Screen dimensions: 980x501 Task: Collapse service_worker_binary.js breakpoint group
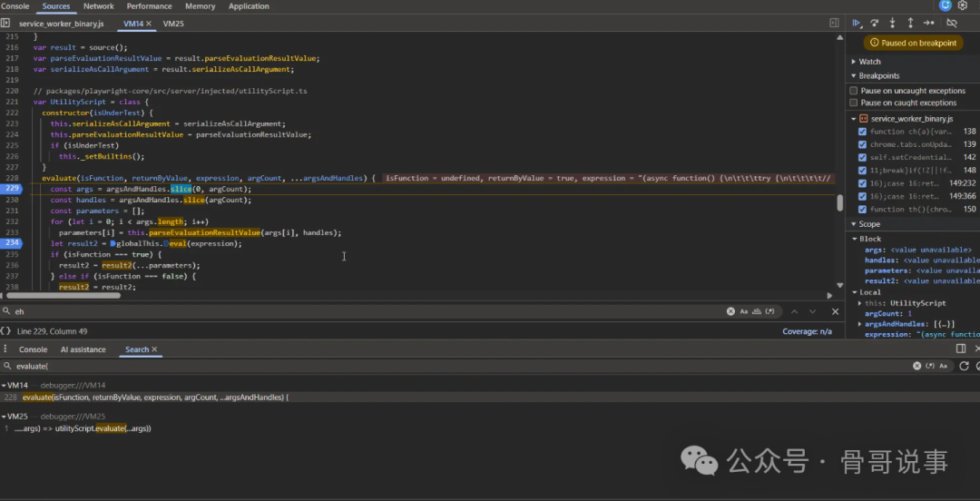pos(855,119)
